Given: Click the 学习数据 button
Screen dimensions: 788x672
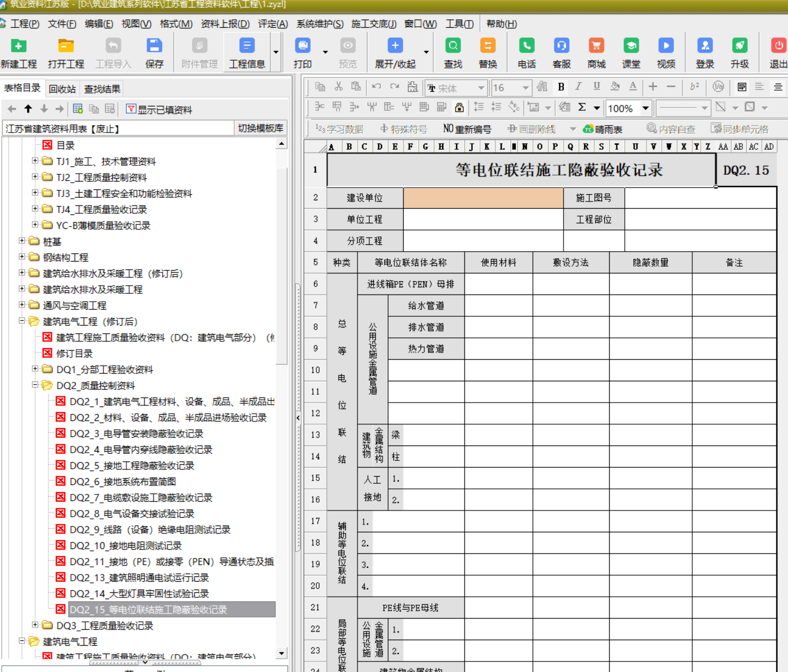Looking at the screenshot, I should pyautogui.click(x=339, y=129).
